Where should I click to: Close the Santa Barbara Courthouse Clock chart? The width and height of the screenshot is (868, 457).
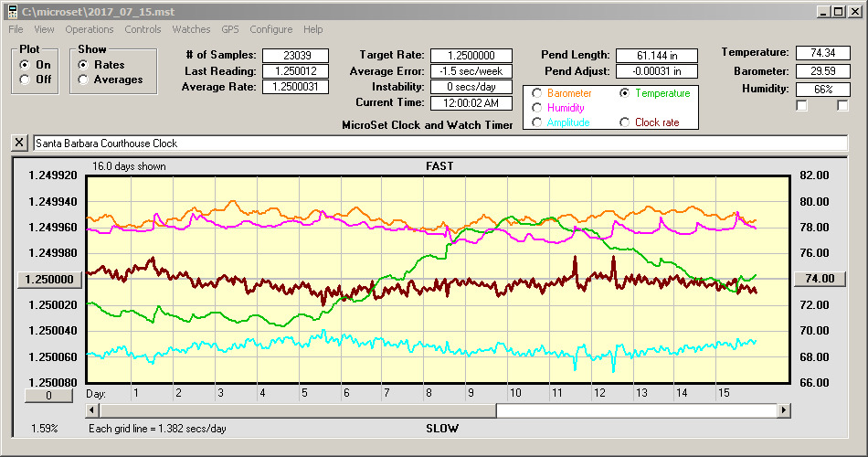tap(19, 143)
